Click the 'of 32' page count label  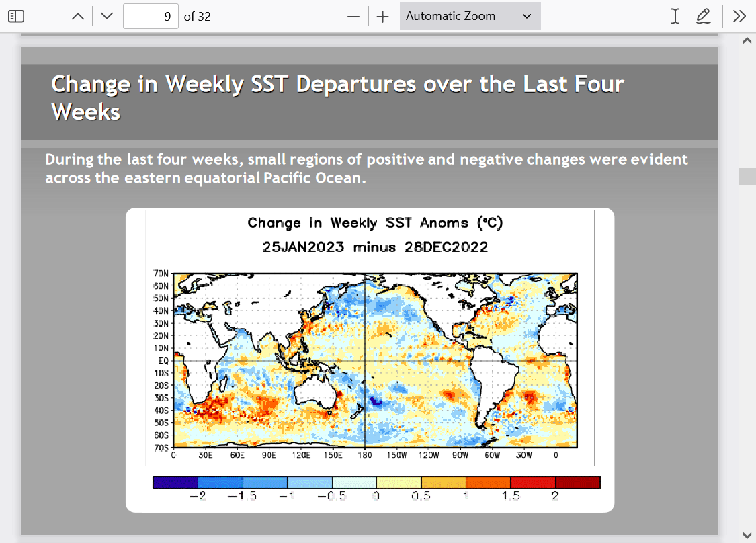[x=197, y=17]
